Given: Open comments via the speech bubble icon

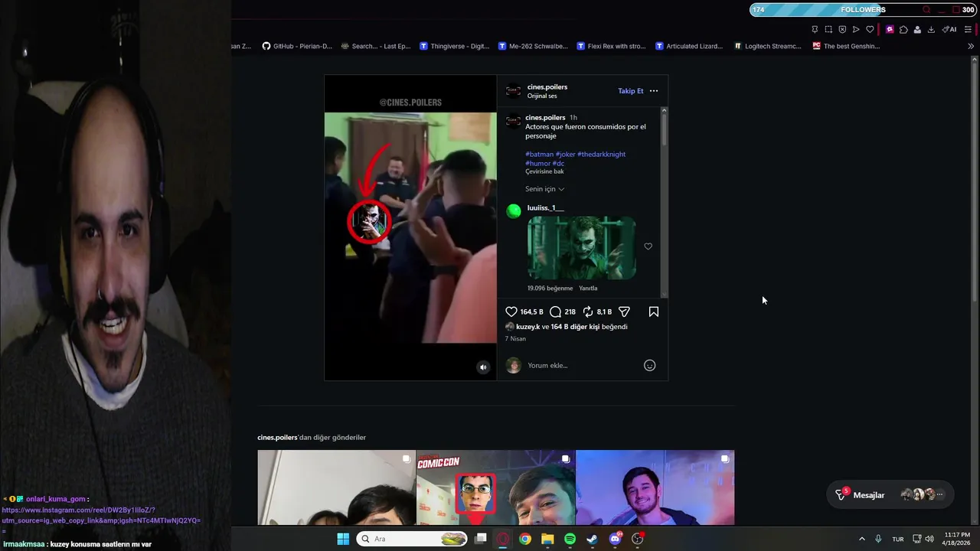Looking at the screenshot, I should tap(556, 311).
